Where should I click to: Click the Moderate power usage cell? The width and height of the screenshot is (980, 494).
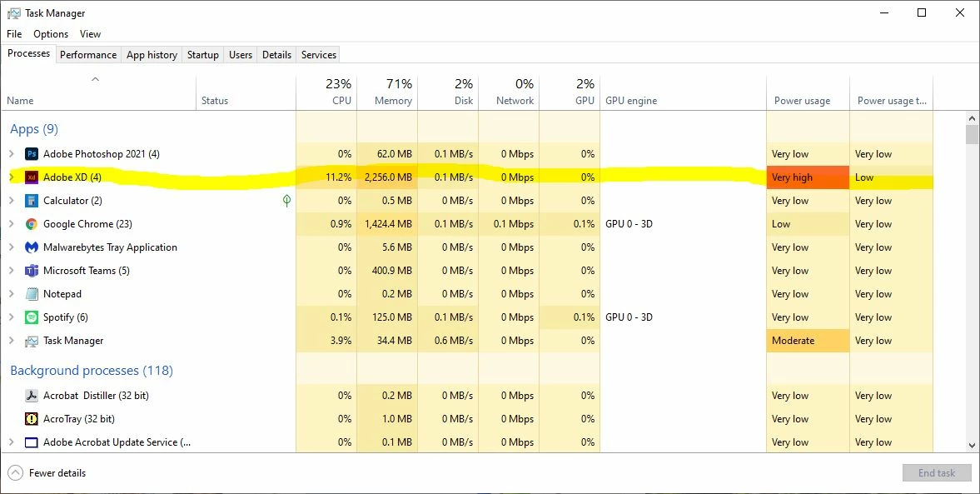(x=808, y=341)
